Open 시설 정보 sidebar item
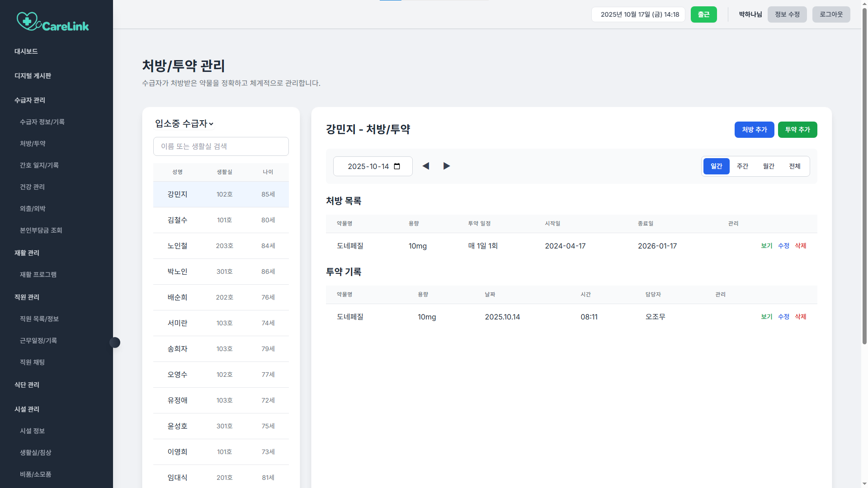 (x=32, y=431)
